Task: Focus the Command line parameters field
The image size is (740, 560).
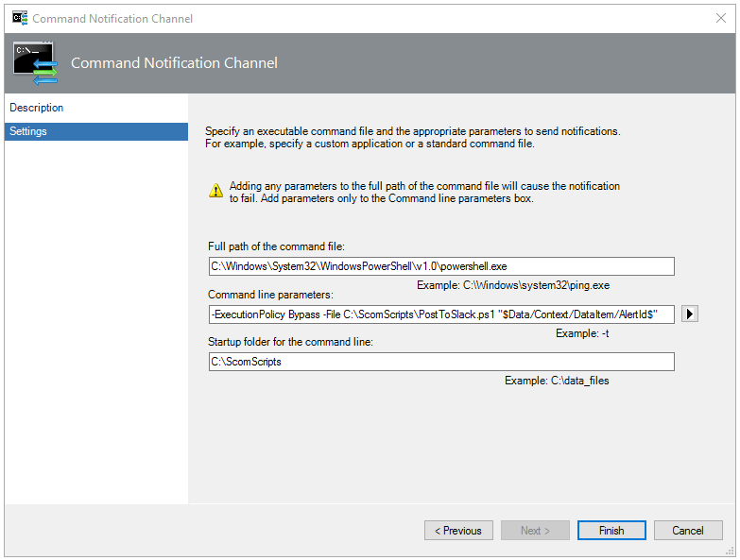Action: tap(441, 314)
